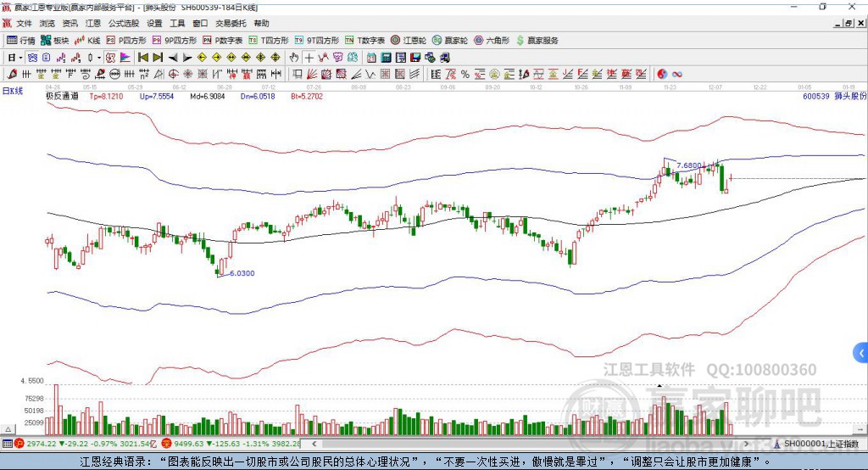Viewport: 868px width, 470px height.
Task: Click the 600539 stock code label
Action: point(816,96)
